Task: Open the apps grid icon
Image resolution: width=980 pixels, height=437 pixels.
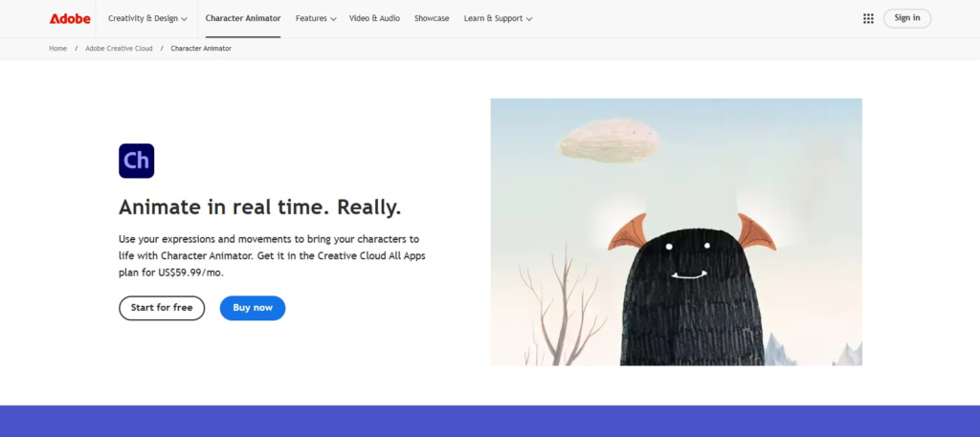Action: 868,19
